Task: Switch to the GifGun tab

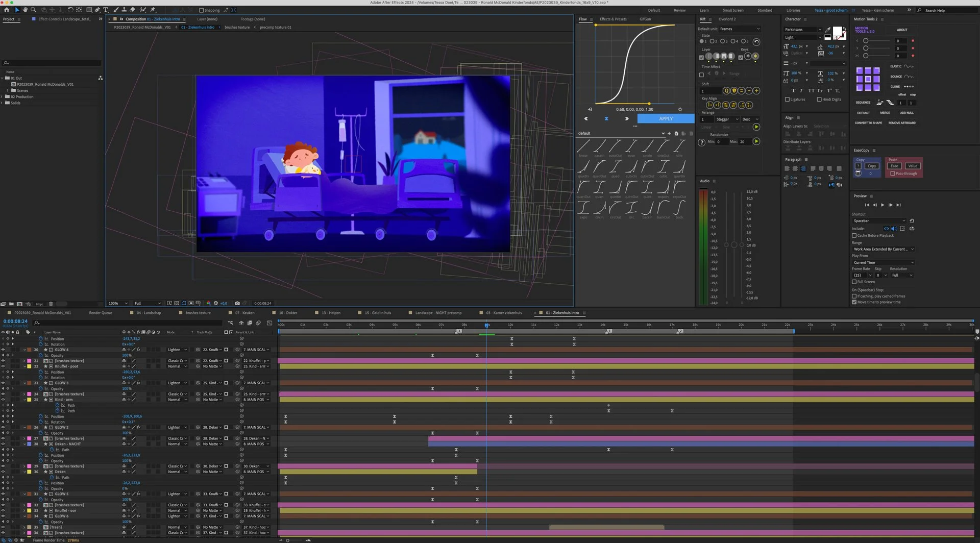Action: (x=645, y=19)
